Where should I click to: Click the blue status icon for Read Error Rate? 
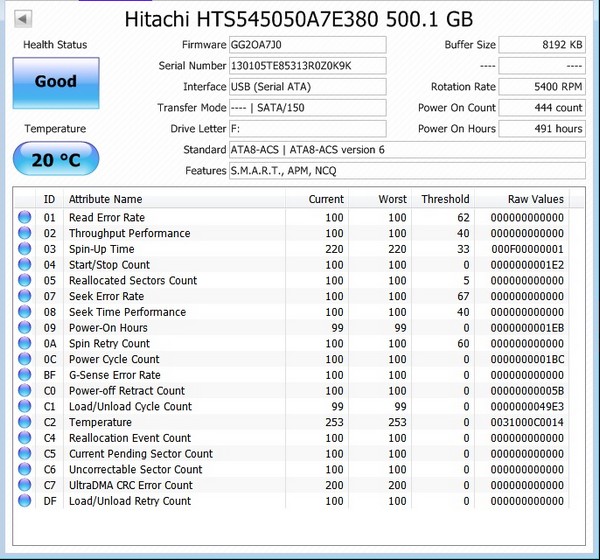pyautogui.click(x=25, y=217)
